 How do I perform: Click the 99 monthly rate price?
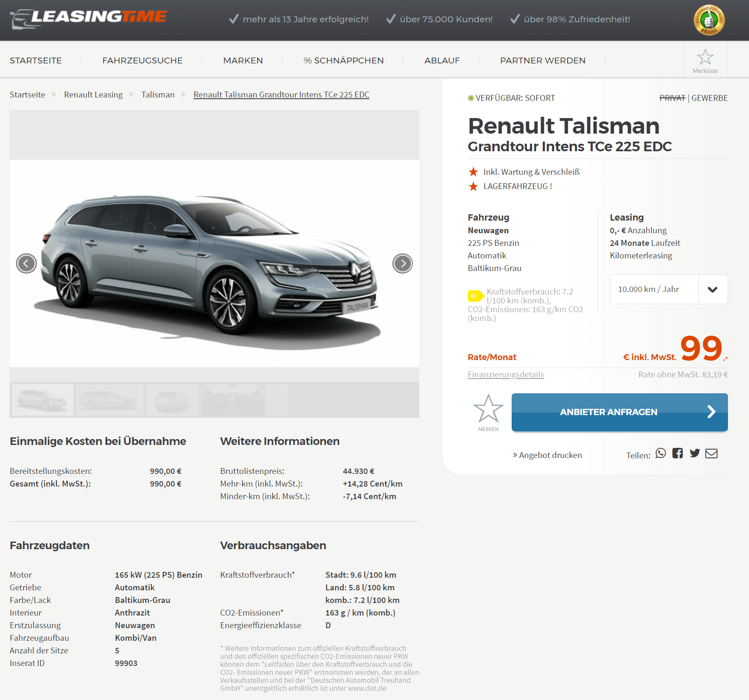(x=701, y=348)
